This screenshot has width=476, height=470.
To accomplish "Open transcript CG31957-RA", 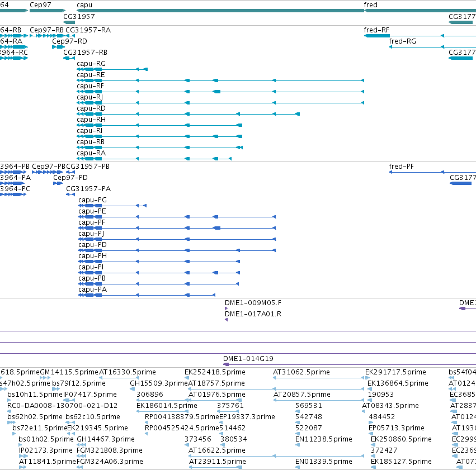I will [x=88, y=30].
